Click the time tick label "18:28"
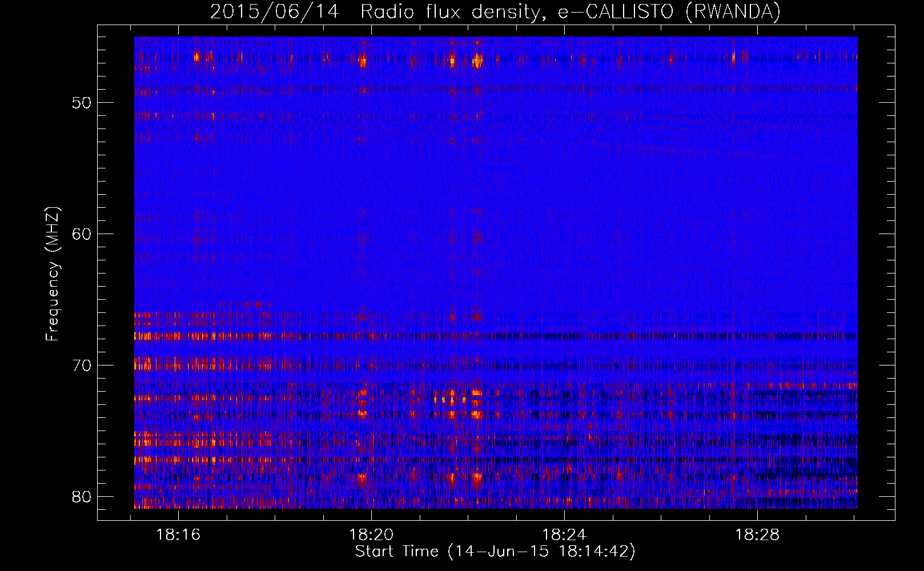The height and width of the screenshot is (571, 924). [757, 535]
